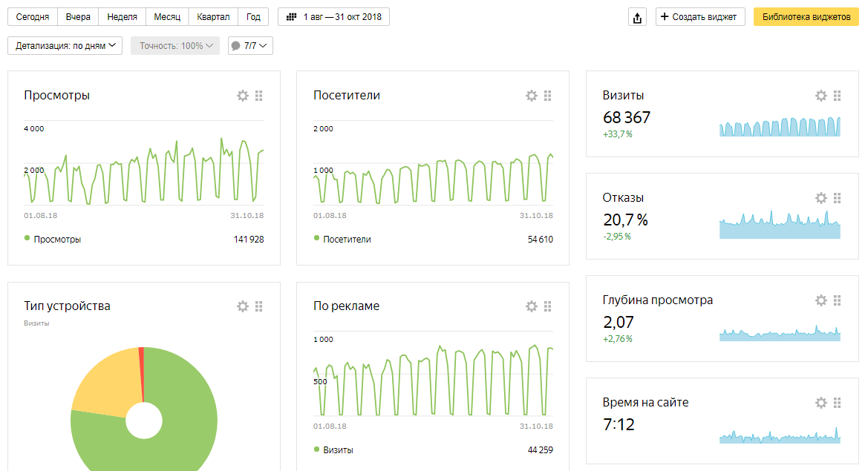Viewport: 868px width, 471px height.
Task: Open settings gear on Визиты widget
Action: [820, 96]
